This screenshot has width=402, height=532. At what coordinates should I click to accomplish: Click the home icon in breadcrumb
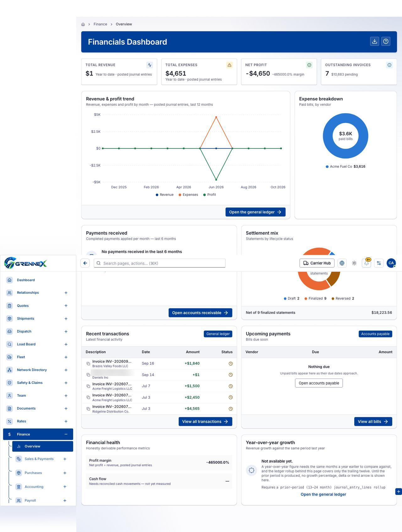click(x=83, y=24)
